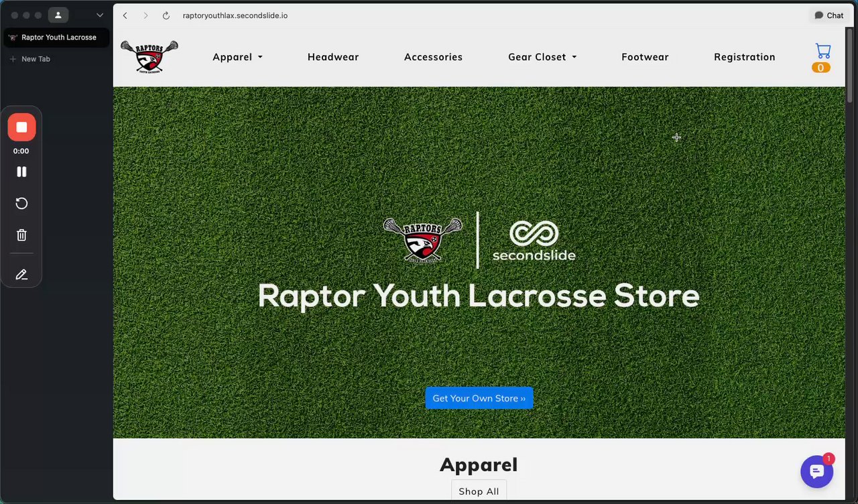Delete the recording with the trash icon

tap(21, 235)
